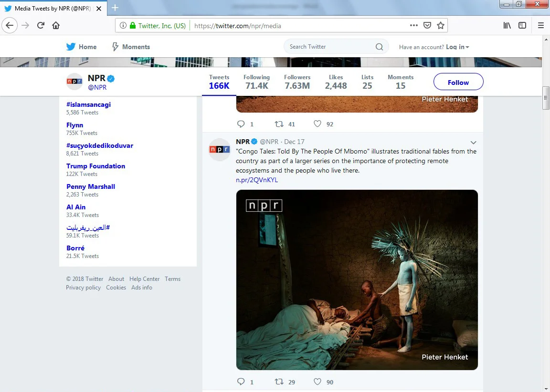The image size is (550, 392).
Task: Click the About footer link
Action: coord(116,279)
